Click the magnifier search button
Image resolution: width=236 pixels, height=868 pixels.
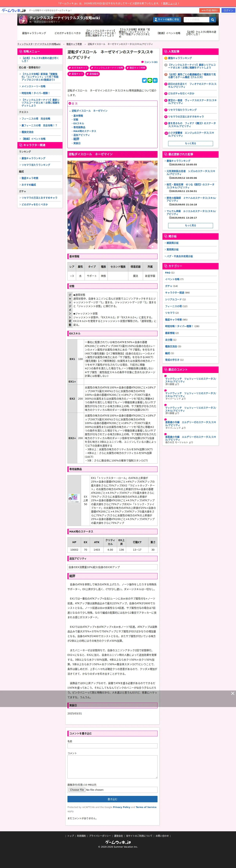pyautogui.click(x=212, y=20)
